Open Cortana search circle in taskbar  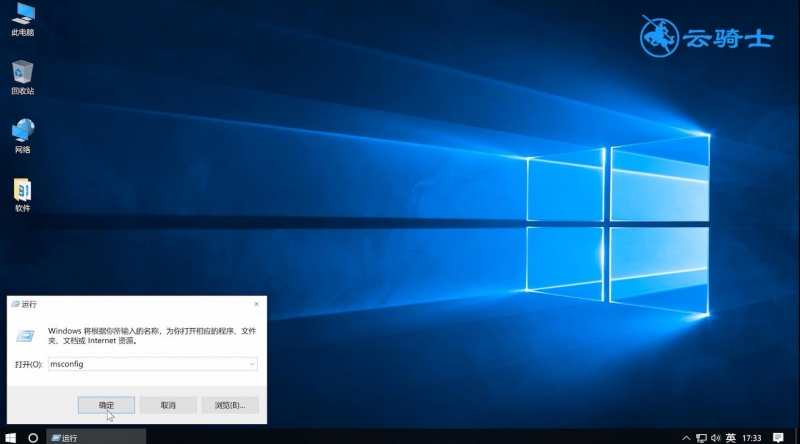[x=33, y=438]
